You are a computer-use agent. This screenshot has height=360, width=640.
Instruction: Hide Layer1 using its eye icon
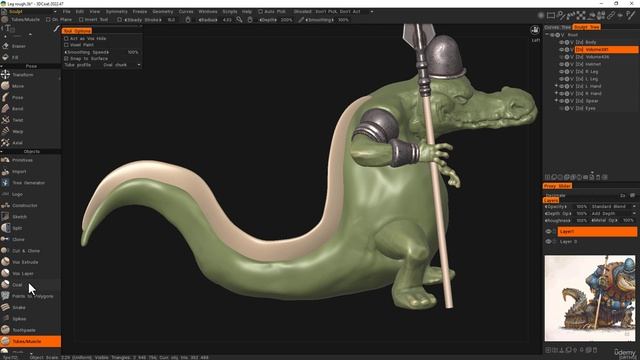[x=549, y=231]
